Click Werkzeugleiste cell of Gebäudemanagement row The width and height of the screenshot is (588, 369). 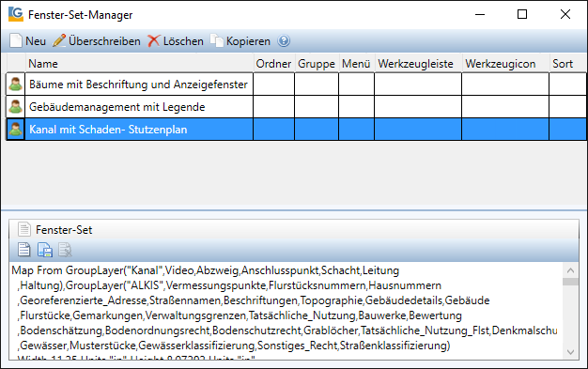click(418, 106)
